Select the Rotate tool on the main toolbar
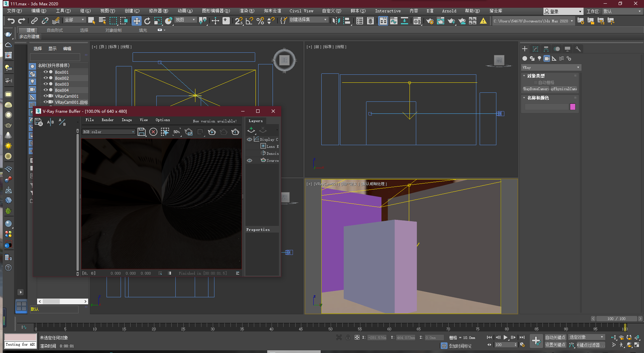 (147, 21)
